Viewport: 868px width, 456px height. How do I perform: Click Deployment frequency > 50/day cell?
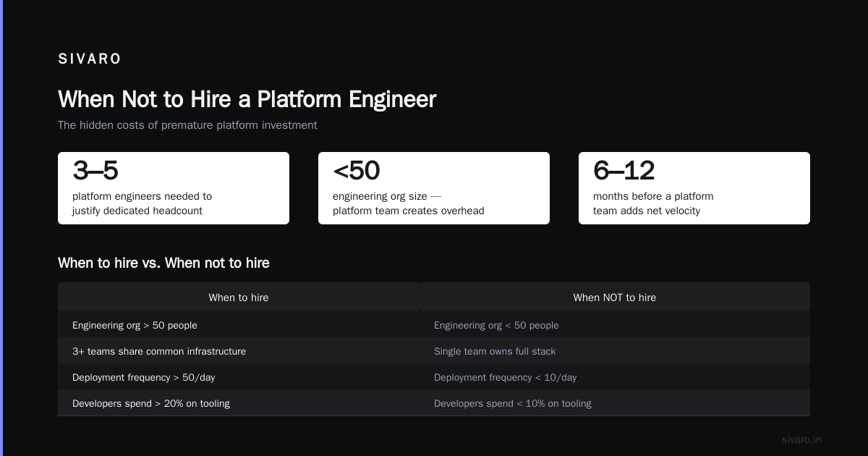239,378
